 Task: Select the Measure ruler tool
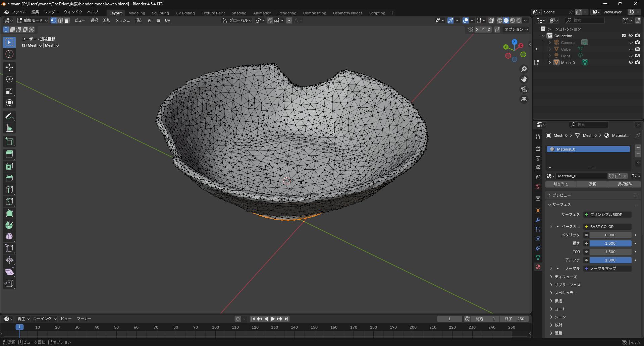point(9,128)
